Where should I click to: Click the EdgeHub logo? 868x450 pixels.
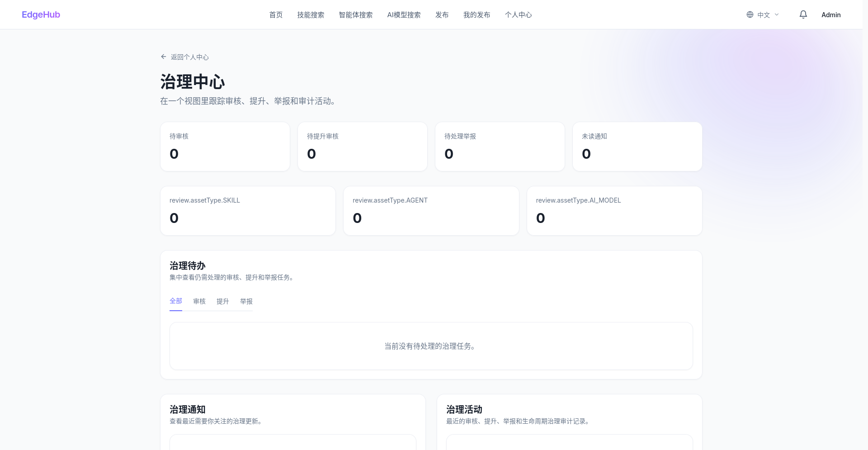tap(41, 14)
